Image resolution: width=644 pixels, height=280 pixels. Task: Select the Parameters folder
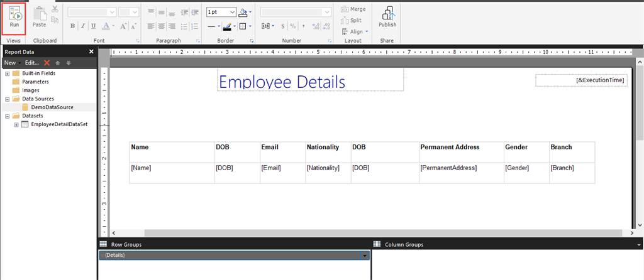[x=35, y=82]
